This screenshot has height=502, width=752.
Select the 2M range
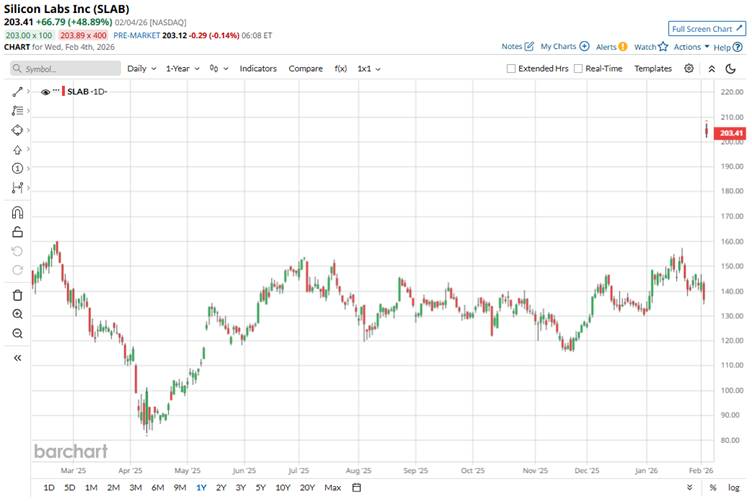coord(113,488)
